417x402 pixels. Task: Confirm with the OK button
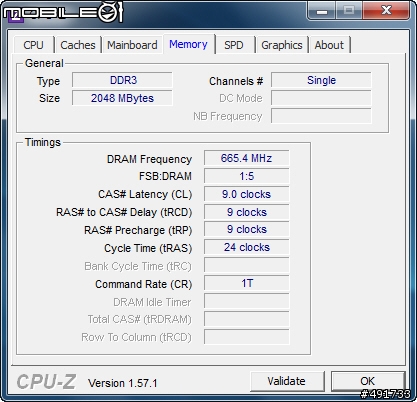[367, 381]
